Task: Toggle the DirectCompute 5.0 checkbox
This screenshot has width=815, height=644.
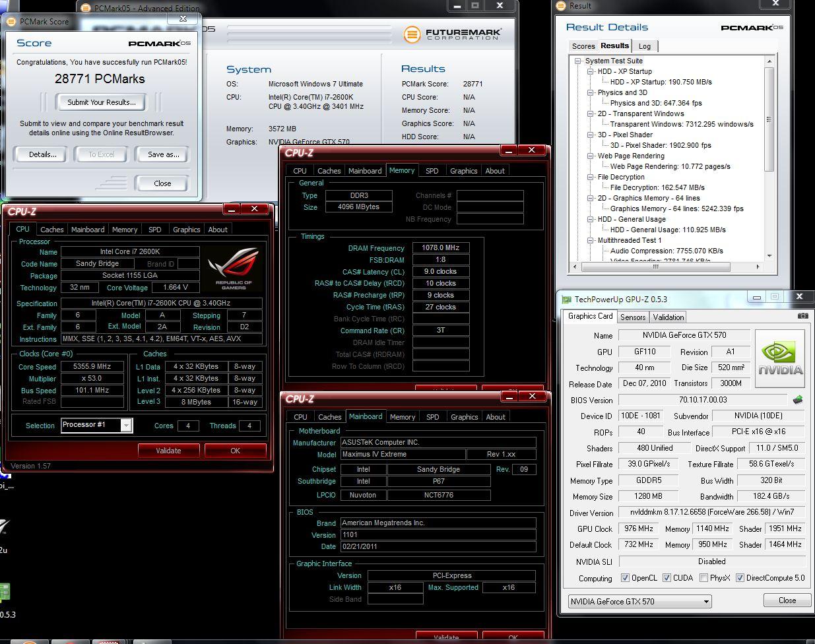Action: click(x=740, y=578)
